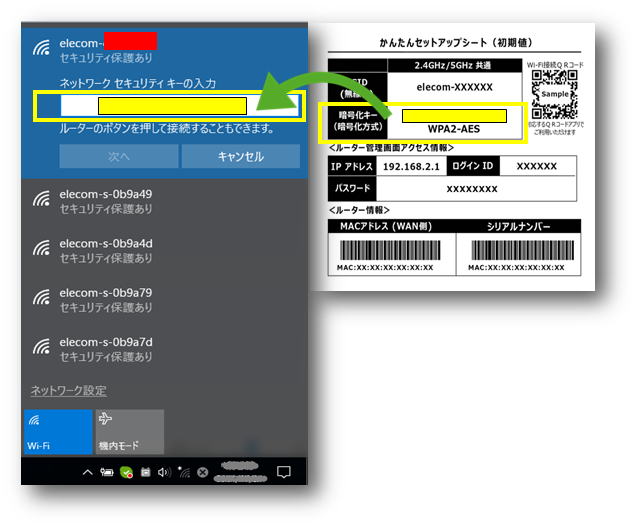Click the Wi-Fi接続 QR code sample

click(555, 94)
